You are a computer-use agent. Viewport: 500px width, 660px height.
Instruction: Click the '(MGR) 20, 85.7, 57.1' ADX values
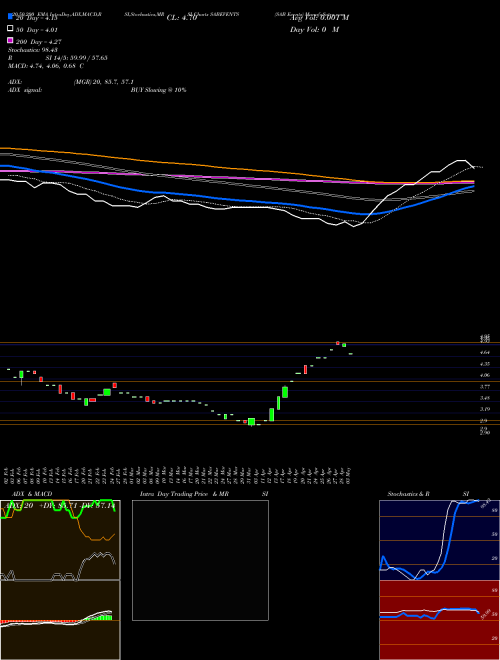click(104, 82)
